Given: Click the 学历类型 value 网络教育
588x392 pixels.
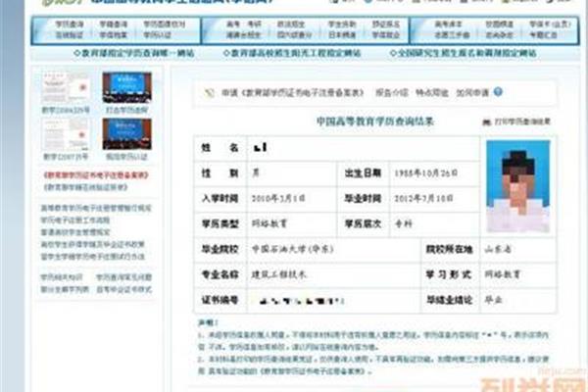Looking at the screenshot, I should tap(269, 223).
